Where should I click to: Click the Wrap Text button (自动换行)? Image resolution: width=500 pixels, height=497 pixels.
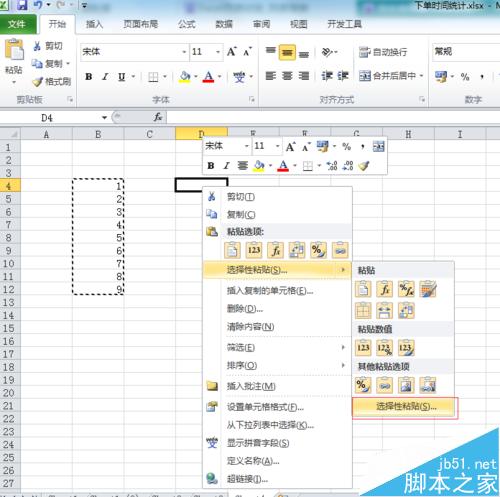(383, 52)
